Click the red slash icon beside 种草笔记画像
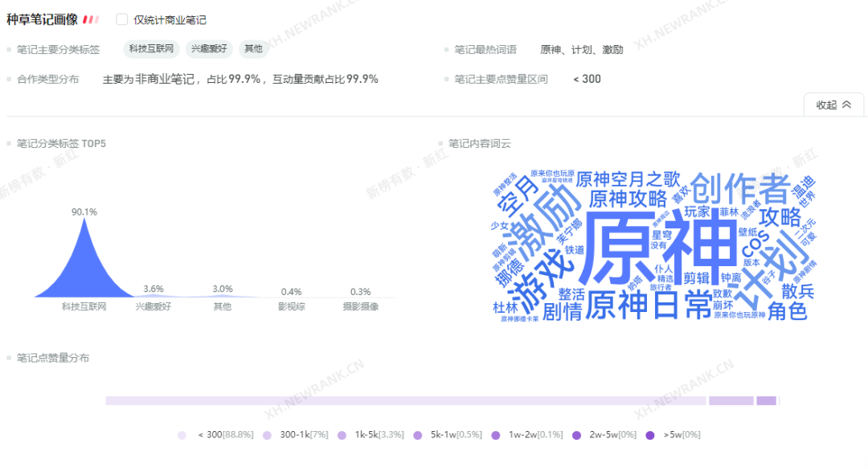Image resolution: width=868 pixels, height=468 pixels. click(x=92, y=19)
